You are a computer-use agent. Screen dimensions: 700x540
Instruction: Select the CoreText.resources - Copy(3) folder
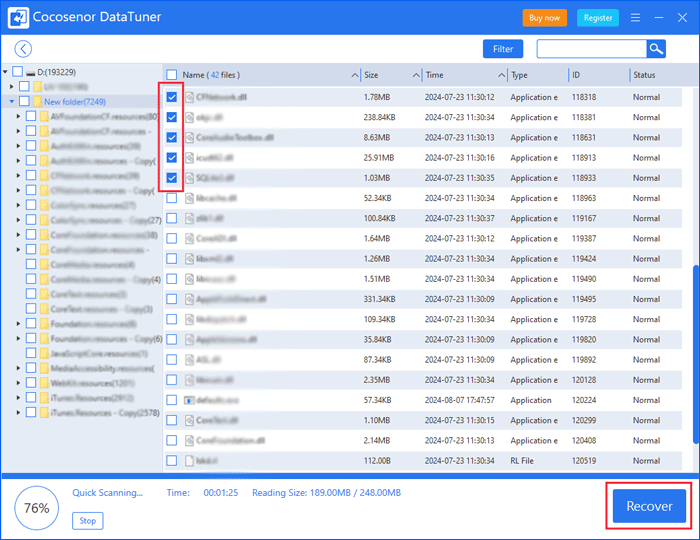101,309
